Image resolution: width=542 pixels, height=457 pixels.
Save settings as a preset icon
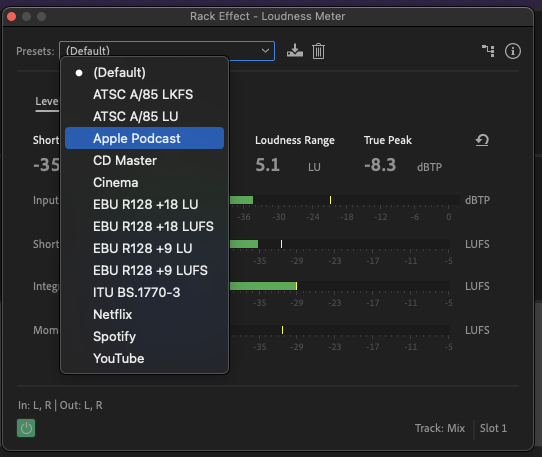tap(295, 51)
